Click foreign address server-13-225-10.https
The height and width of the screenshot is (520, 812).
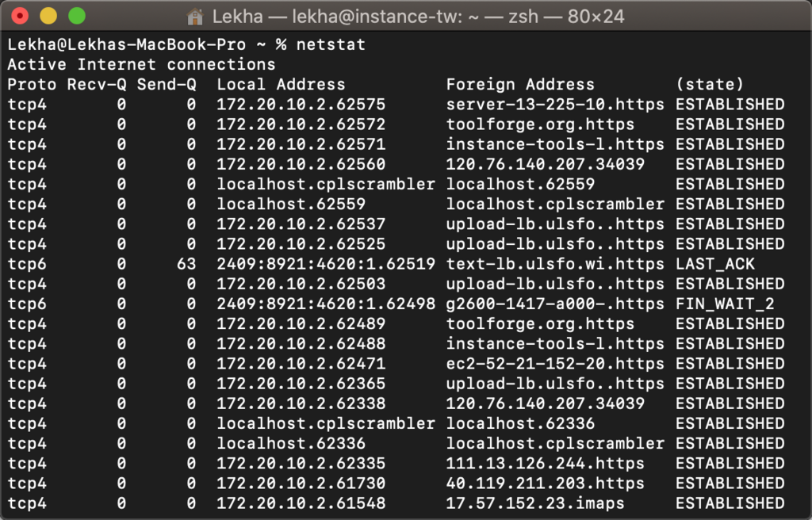coord(555,105)
